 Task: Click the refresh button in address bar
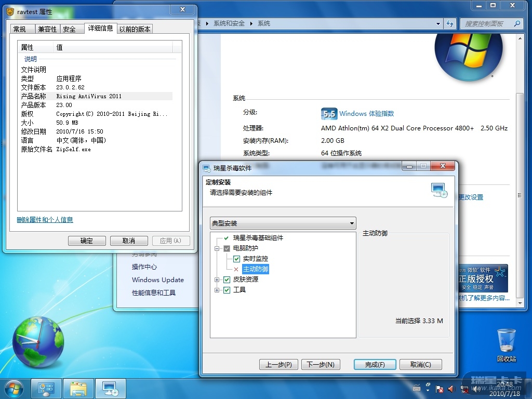[449, 23]
